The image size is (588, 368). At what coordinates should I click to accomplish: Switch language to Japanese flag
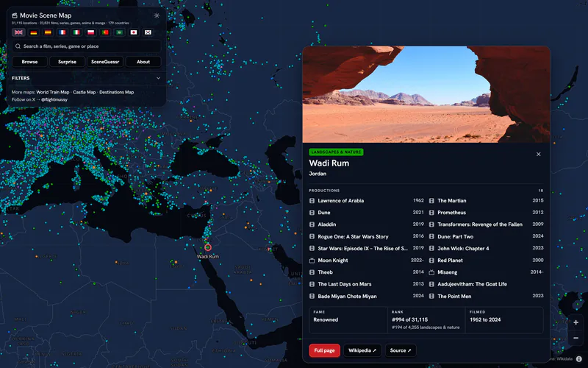(134, 32)
